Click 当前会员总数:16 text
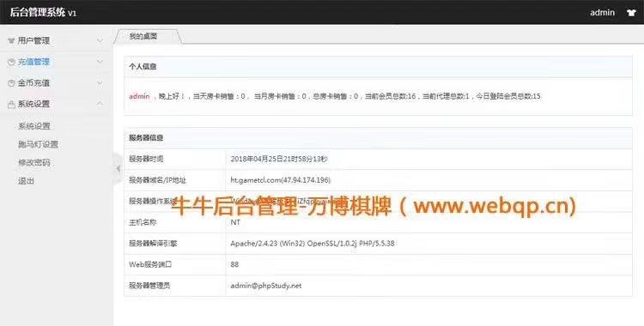 pos(390,96)
